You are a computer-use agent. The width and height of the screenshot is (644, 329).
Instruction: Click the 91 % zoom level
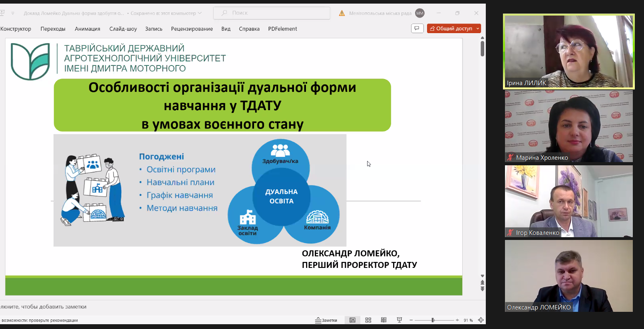[468, 320]
